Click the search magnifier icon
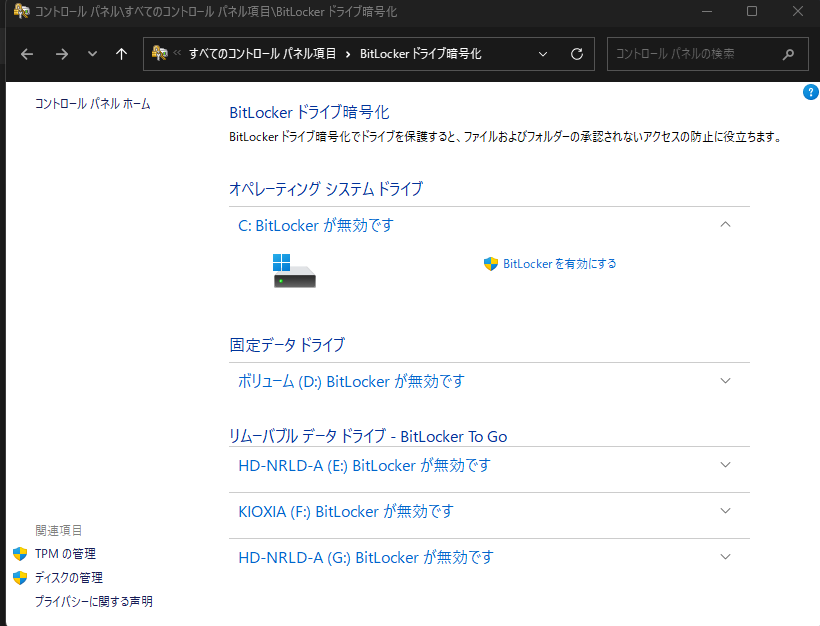 coord(789,54)
